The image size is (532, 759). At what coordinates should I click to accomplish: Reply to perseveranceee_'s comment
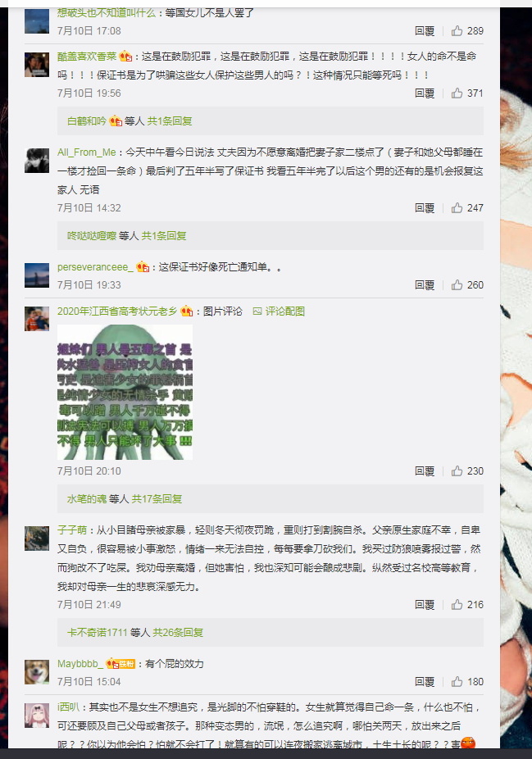tap(425, 285)
